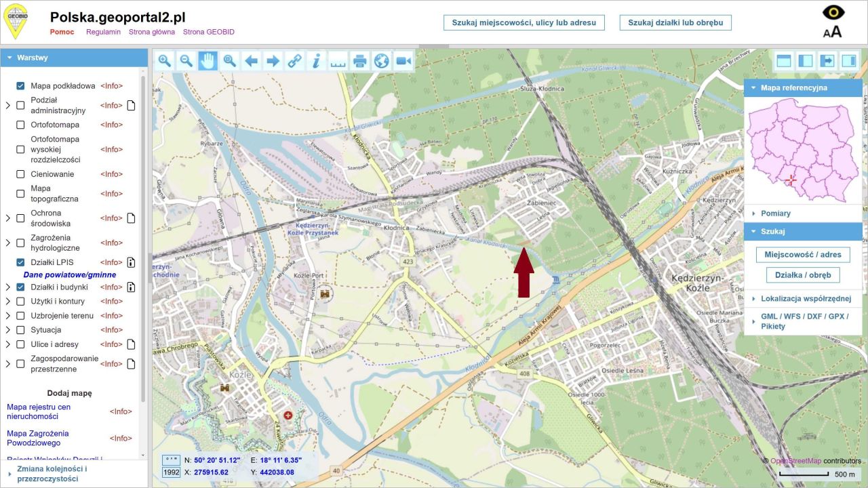Click the printer icon in map toolbar
The image size is (868, 488).
(359, 61)
